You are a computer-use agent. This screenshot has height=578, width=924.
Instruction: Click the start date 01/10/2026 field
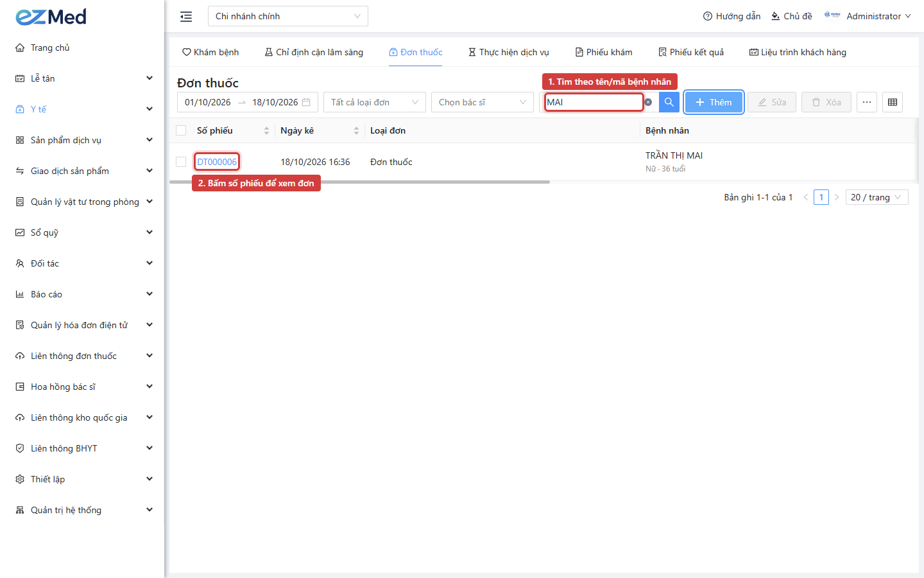point(208,102)
